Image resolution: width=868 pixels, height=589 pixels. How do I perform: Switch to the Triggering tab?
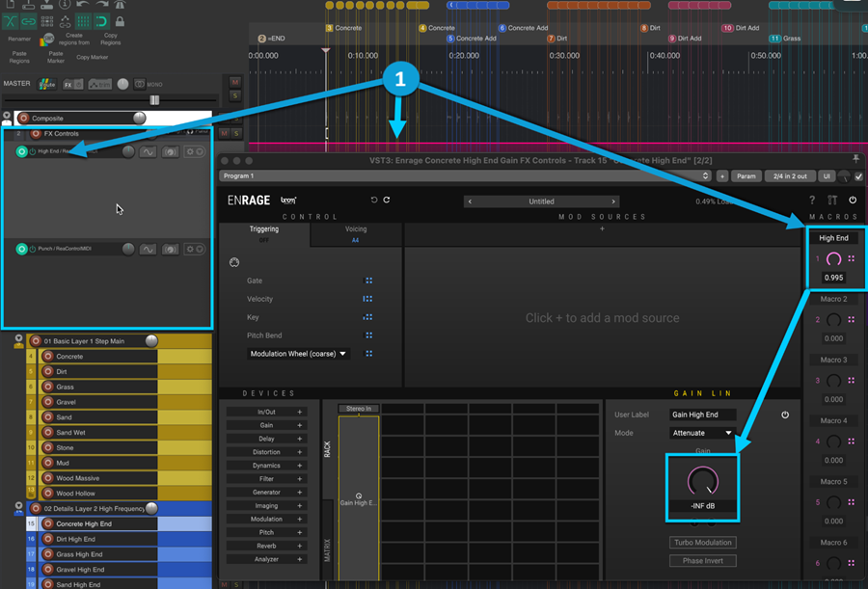coord(264,233)
